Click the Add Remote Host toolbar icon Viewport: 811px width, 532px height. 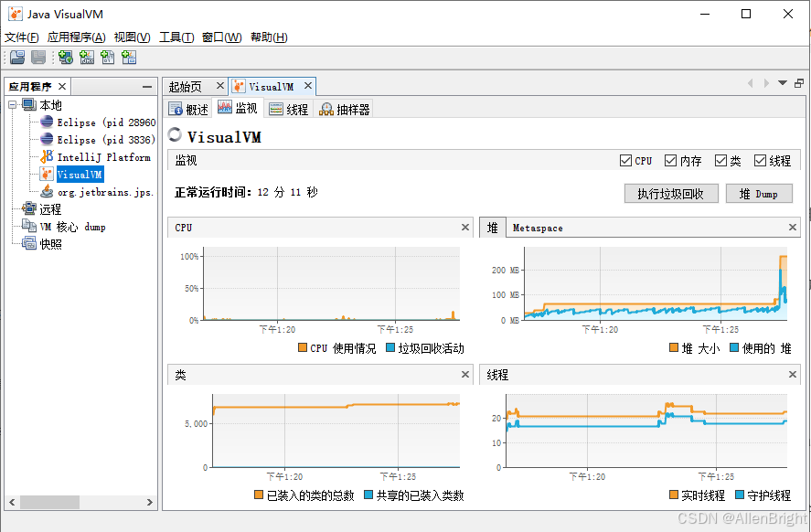pos(66,58)
